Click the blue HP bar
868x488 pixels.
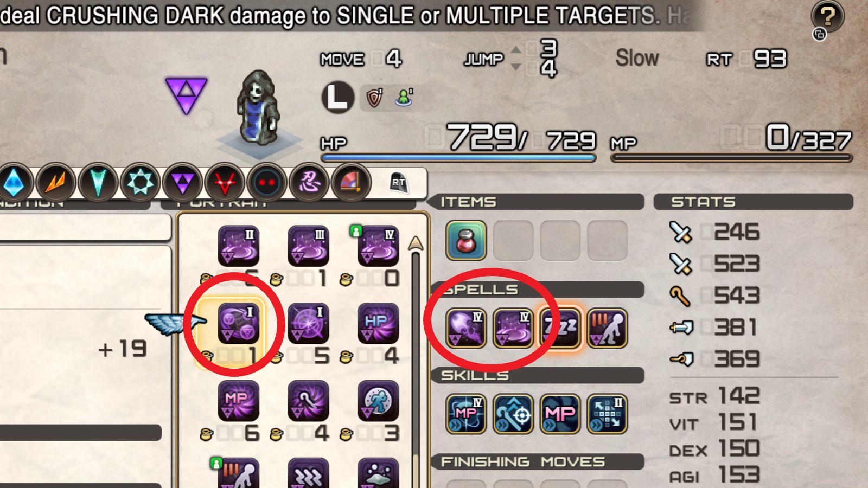coord(458,158)
